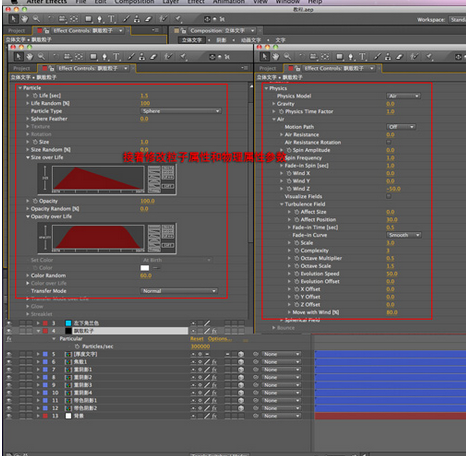
Task: Click the stopwatch next to Opacity
Action: point(35,201)
